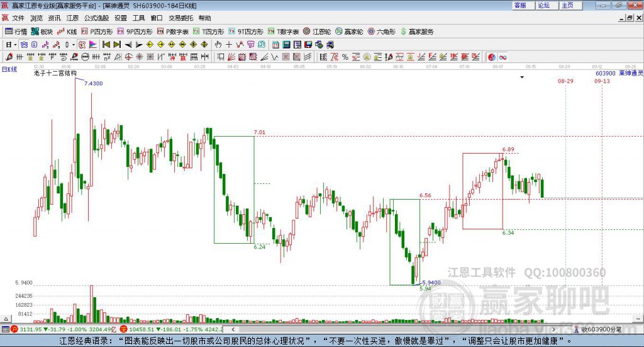Open the 赢家轮 wheel tool
Image resolution: width=644 pixels, height=347 pixels.
tap(349, 31)
